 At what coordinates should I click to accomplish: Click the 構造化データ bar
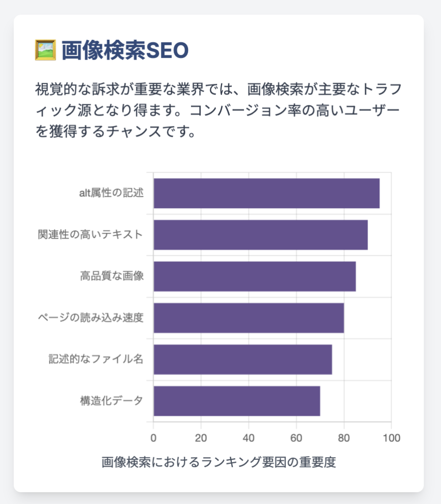(237, 401)
